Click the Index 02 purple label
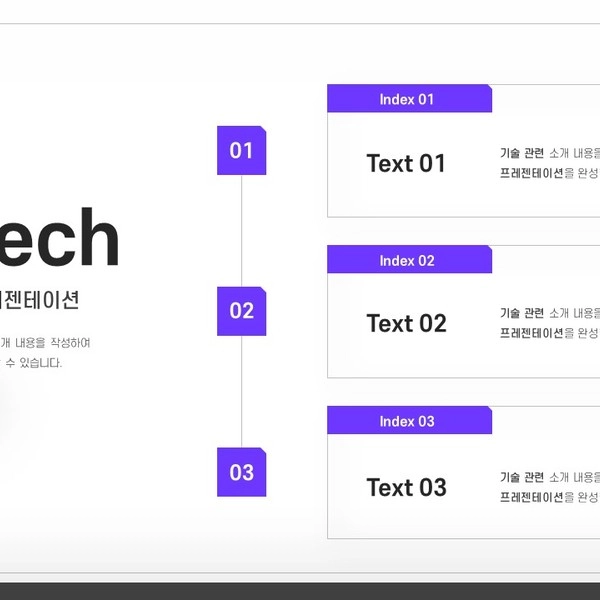600x600 pixels. click(408, 260)
